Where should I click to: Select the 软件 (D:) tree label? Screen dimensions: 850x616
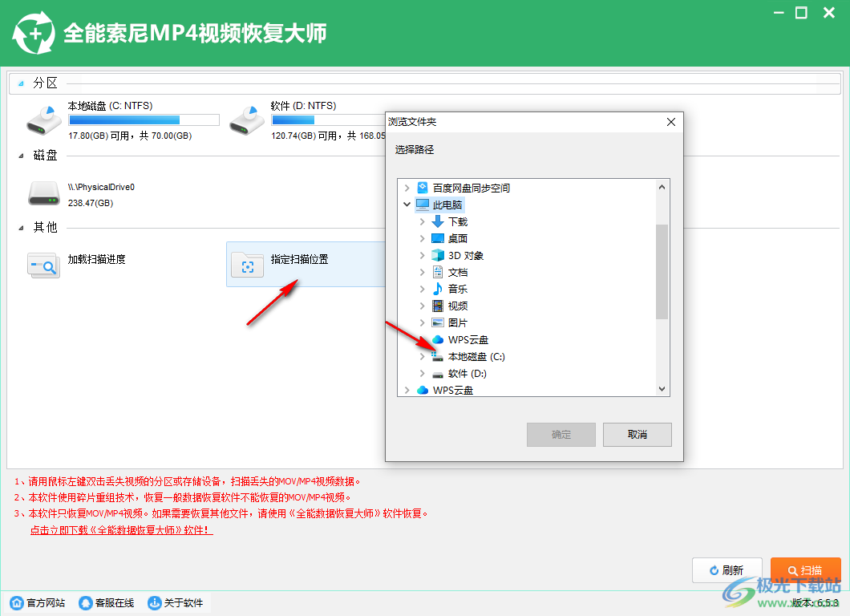pos(467,374)
